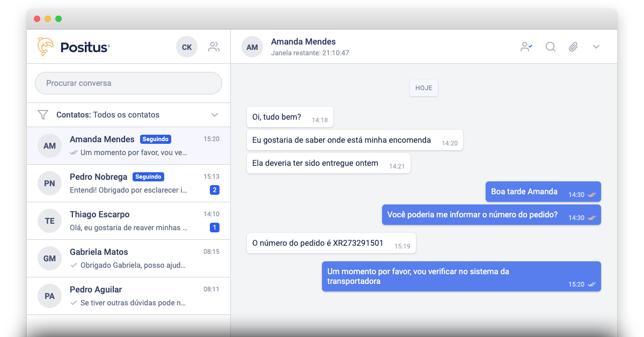This screenshot has height=337, width=644.
Task: Toggle Seguindo badge on Amanda Mendes
Action: pyautogui.click(x=155, y=139)
